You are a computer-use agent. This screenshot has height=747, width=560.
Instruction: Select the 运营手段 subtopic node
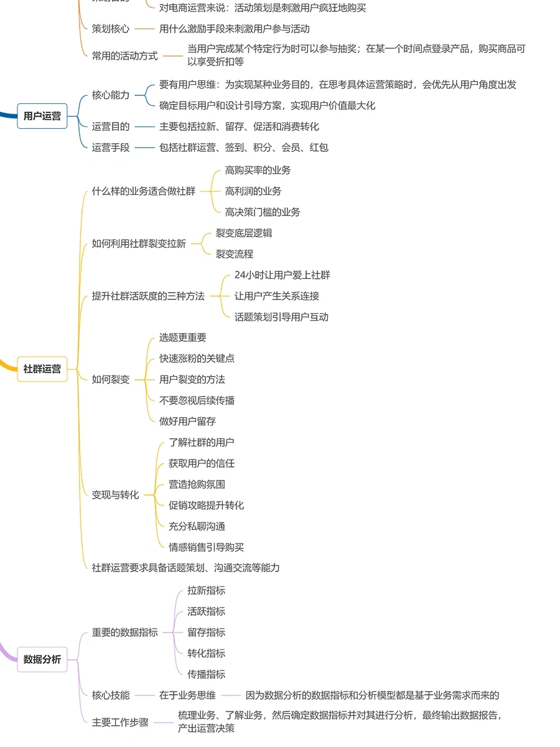point(111,148)
